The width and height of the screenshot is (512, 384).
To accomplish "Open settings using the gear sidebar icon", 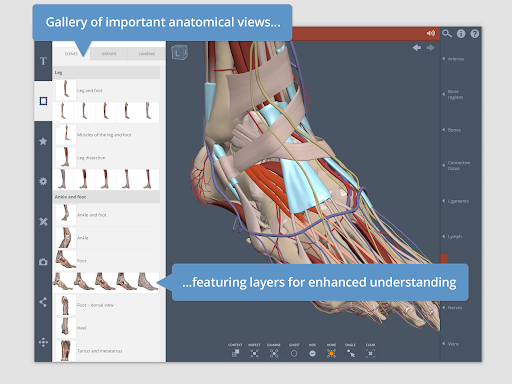I will click(43, 181).
